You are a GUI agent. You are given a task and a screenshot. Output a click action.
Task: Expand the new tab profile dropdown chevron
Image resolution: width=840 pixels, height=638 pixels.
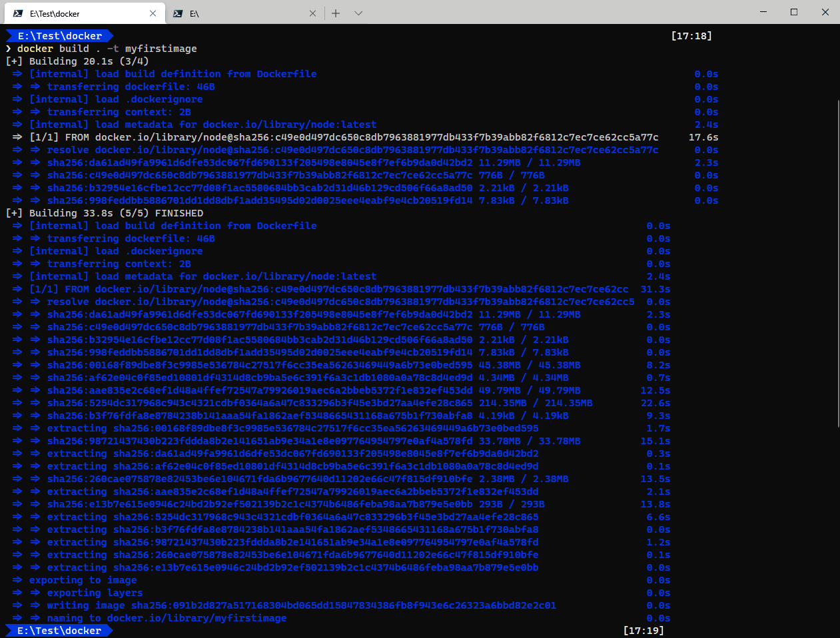point(358,13)
